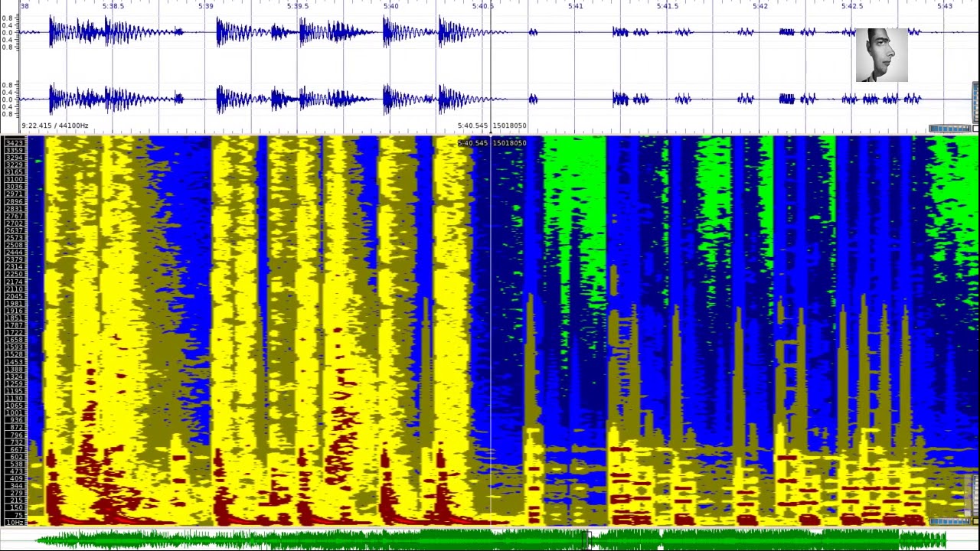This screenshot has width=980, height=551.
Task: Click the '5:40.545 15018050' readout in the waveform pane
Action: point(492,126)
